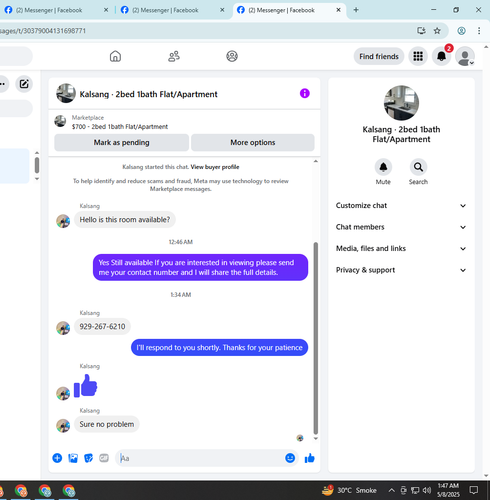Open chat header listing avatar
The width and height of the screenshot is (490, 500).
(x=66, y=93)
